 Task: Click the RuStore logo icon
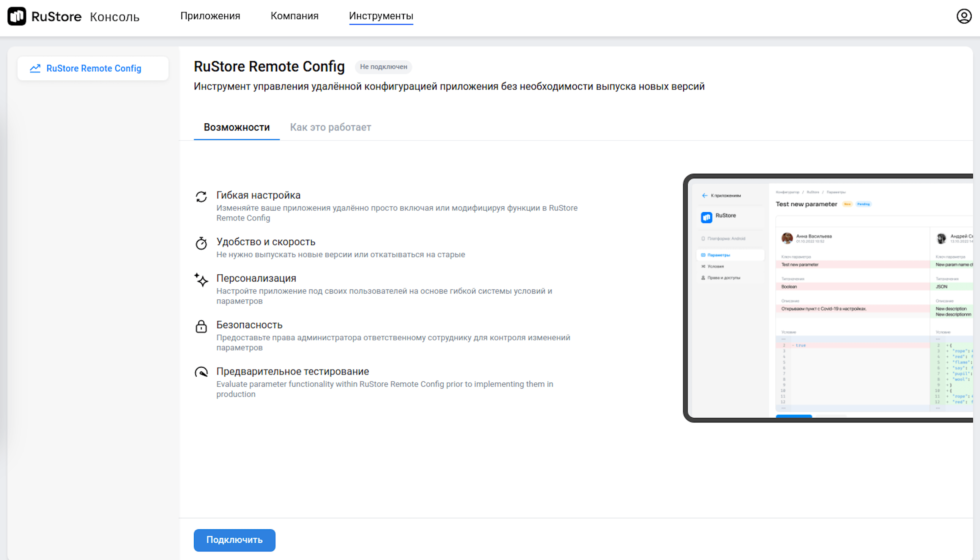coord(17,16)
